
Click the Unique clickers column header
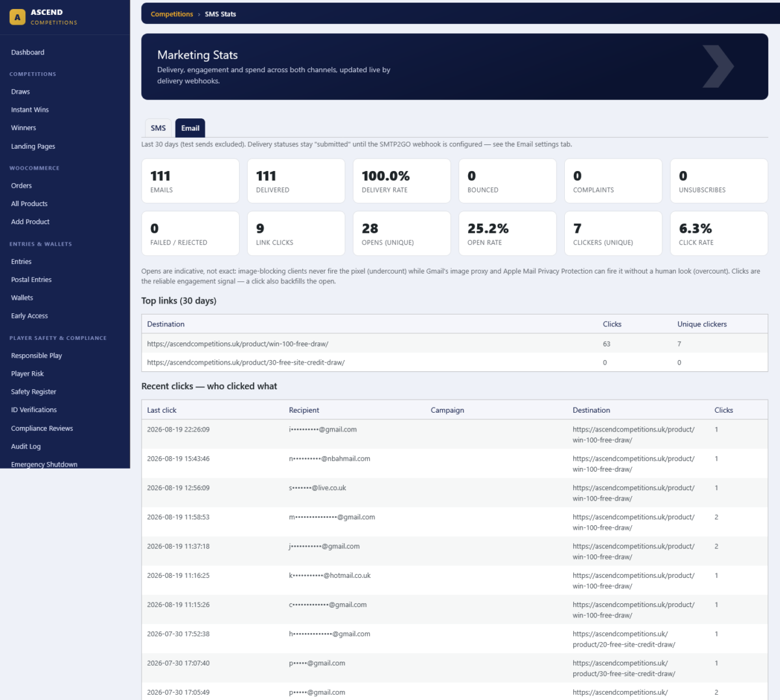(702, 324)
